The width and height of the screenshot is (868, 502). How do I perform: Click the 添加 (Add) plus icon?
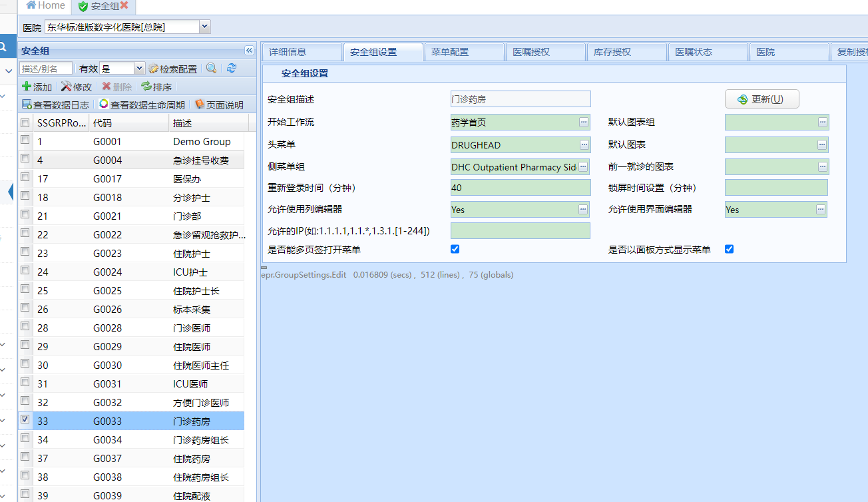tap(27, 87)
